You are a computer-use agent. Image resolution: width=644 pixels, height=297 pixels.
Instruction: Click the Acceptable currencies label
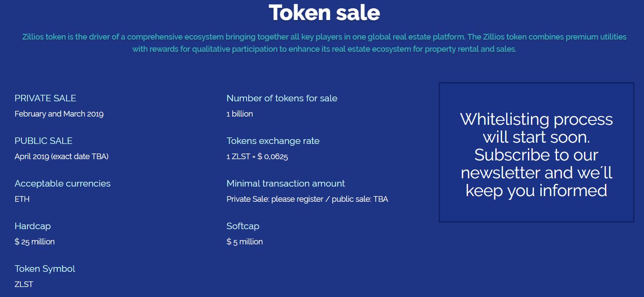(x=63, y=184)
